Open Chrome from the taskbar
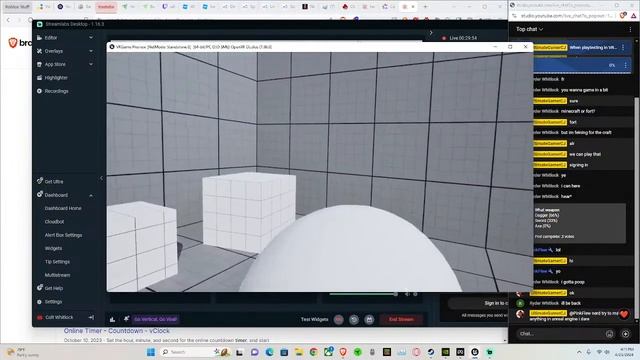Viewport: 640px width, 360px height. pos(313,352)
